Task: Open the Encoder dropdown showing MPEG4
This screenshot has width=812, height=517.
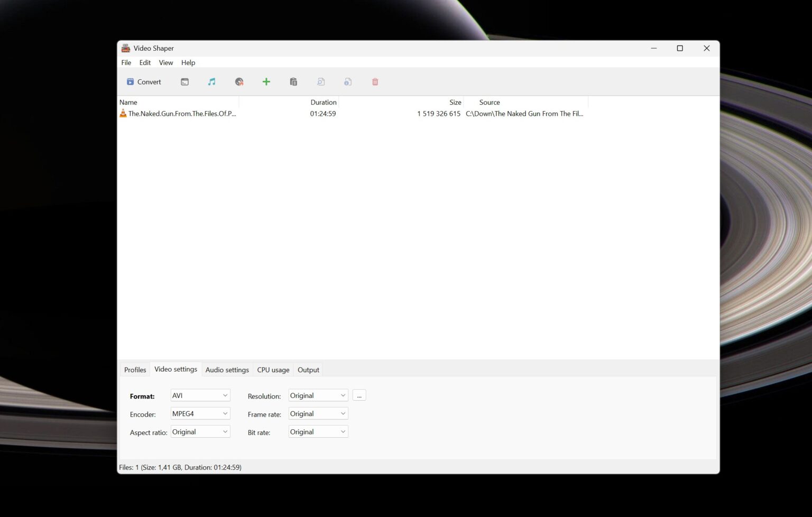Action: (x=200, y=413)
